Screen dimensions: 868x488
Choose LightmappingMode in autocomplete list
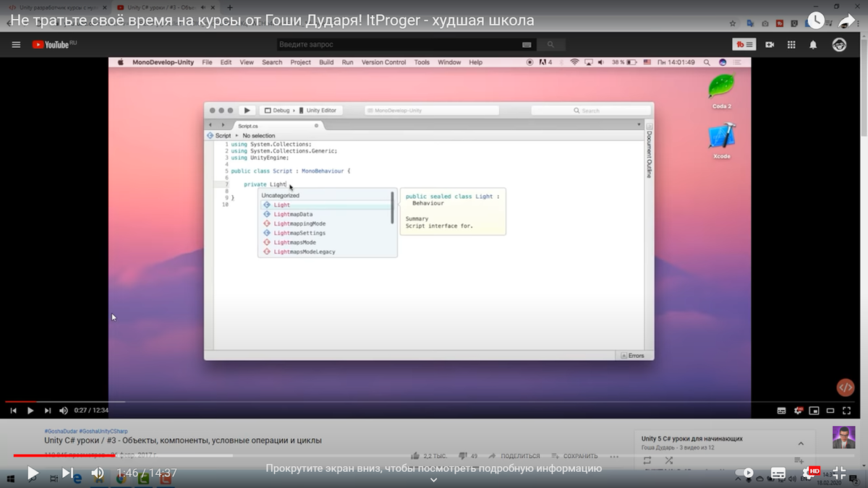[x=299, y=224]
